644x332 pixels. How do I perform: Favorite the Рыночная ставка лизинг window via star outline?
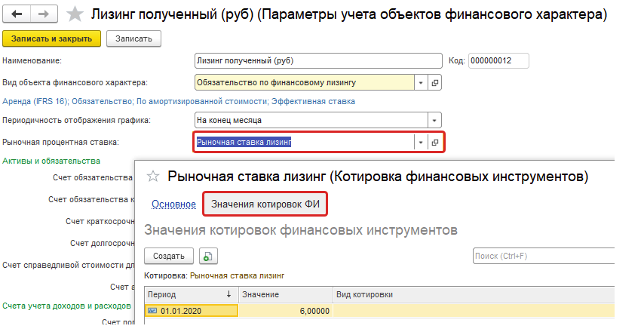coord(153,177)
